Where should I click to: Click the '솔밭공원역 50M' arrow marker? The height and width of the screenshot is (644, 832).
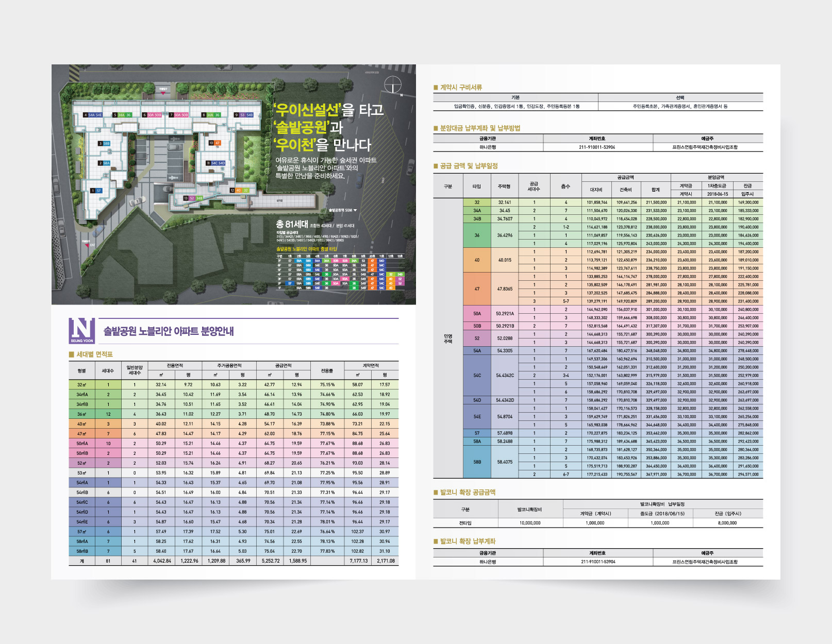point(343,210)
